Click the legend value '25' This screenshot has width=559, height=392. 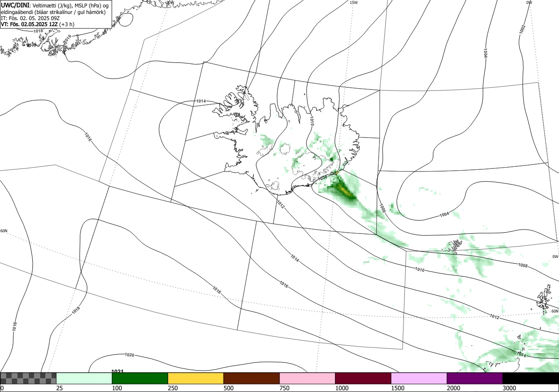point(59,388)
